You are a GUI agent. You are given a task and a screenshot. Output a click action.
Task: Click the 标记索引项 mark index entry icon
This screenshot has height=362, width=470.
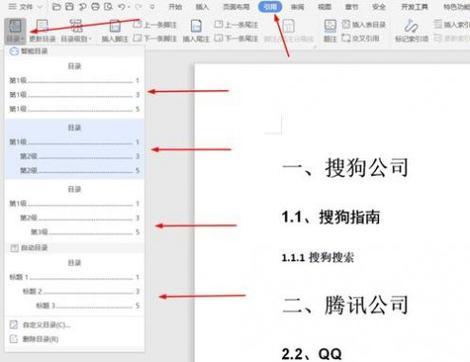(x=411, y=31)
